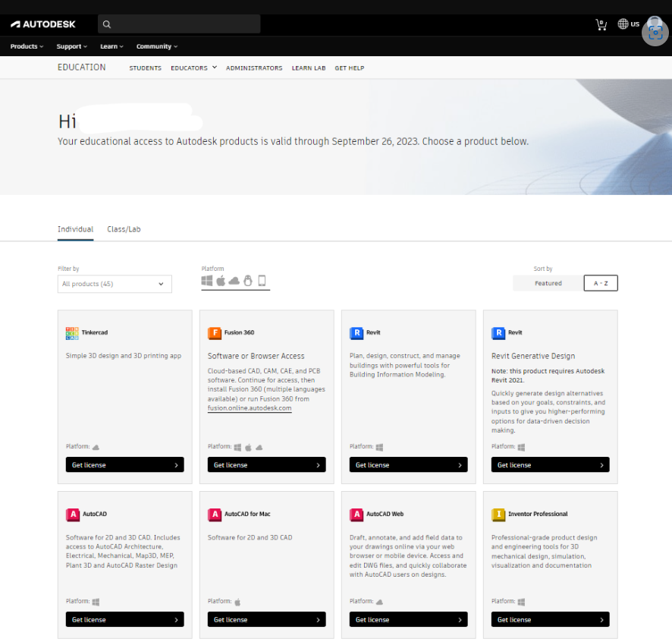This screenshot has height=642, width=672.
Task: Open Learn Lab
Action: point(309,68)
